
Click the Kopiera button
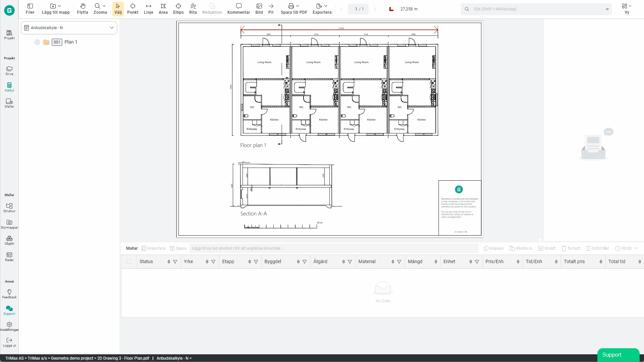[x=493, y=248]
